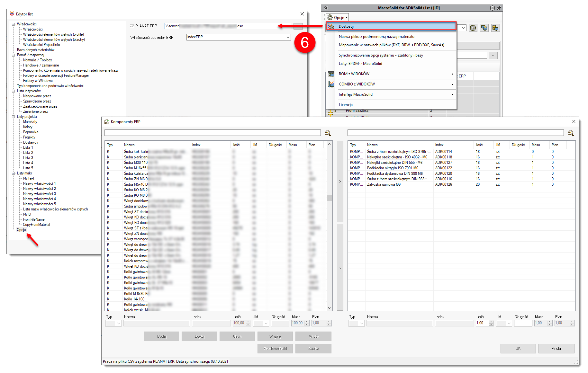Select 'Baza danych materiałów' tree item

36,50
